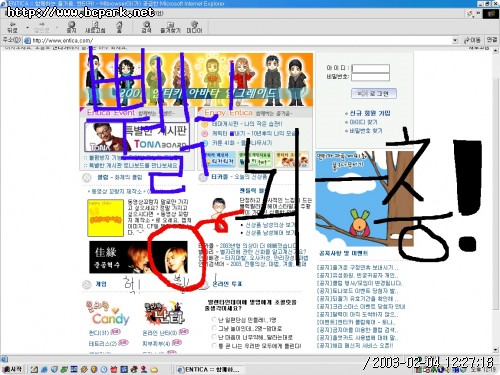Click the page scrollbar up arrow

pos(496,51)
